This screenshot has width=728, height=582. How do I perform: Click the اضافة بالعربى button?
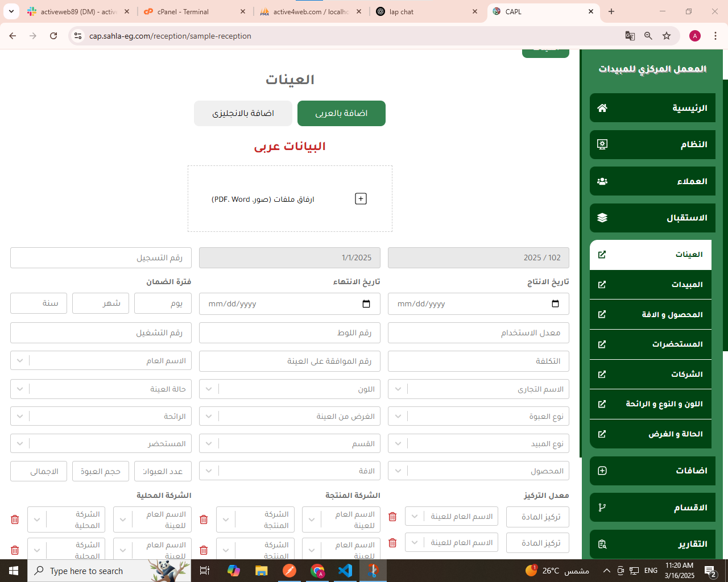point(341,113)
